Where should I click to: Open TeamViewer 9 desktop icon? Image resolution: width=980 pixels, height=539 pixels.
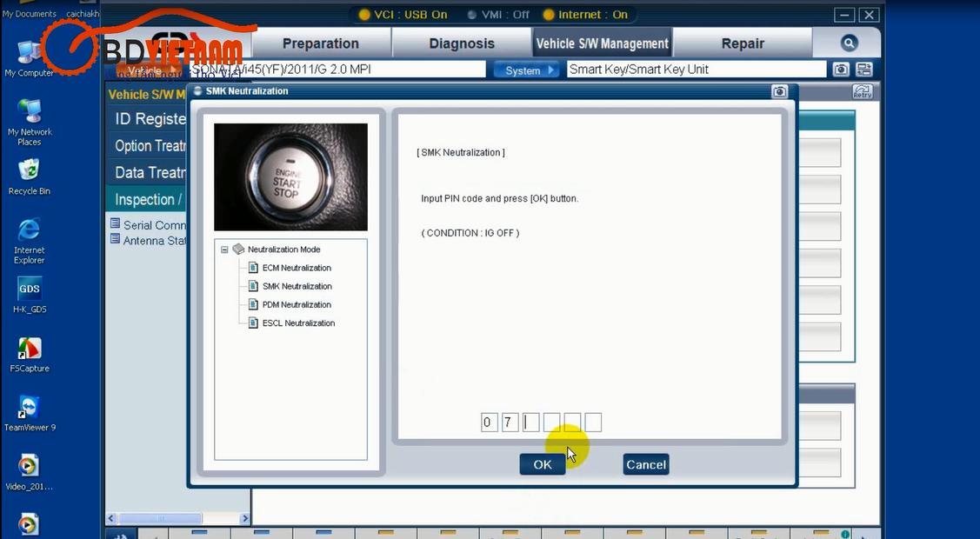click(x=30, y=414)
